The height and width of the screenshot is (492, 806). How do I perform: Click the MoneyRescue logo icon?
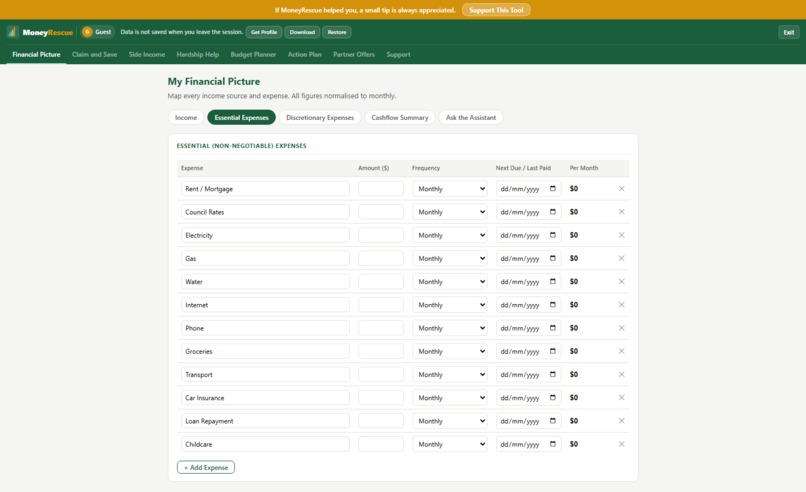(x=12, y=32)
